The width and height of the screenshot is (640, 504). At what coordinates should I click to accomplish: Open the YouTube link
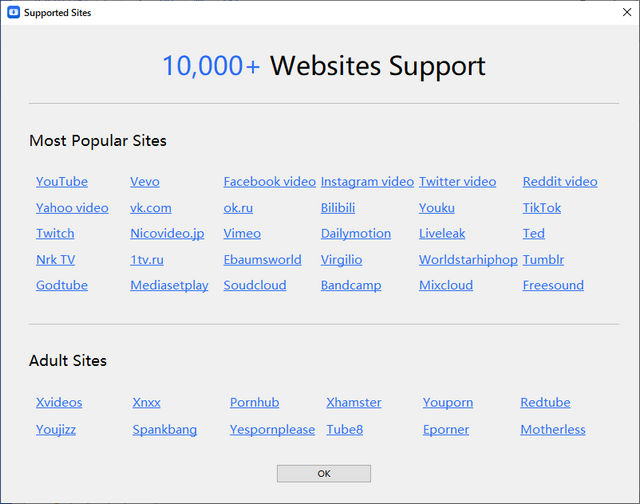62,182
